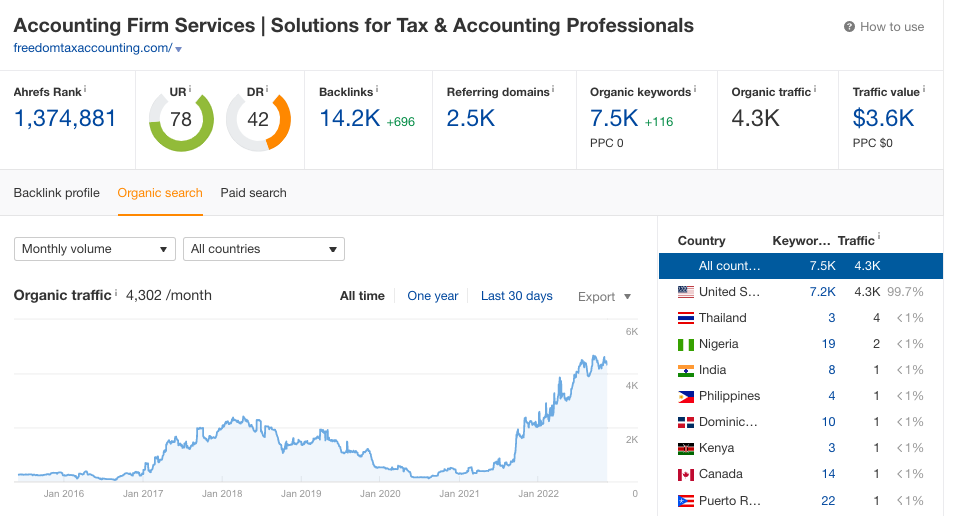Image resolution: width=953 pixels, height=516 pixels.
Task: Click the organic traffic line chart peak
Action: (x=593, y=357)
